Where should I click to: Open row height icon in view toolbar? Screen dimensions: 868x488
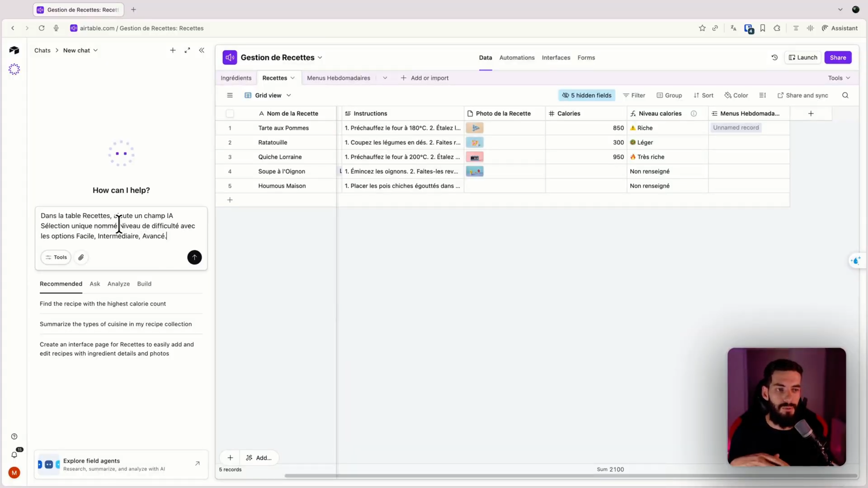click(763, 95)
